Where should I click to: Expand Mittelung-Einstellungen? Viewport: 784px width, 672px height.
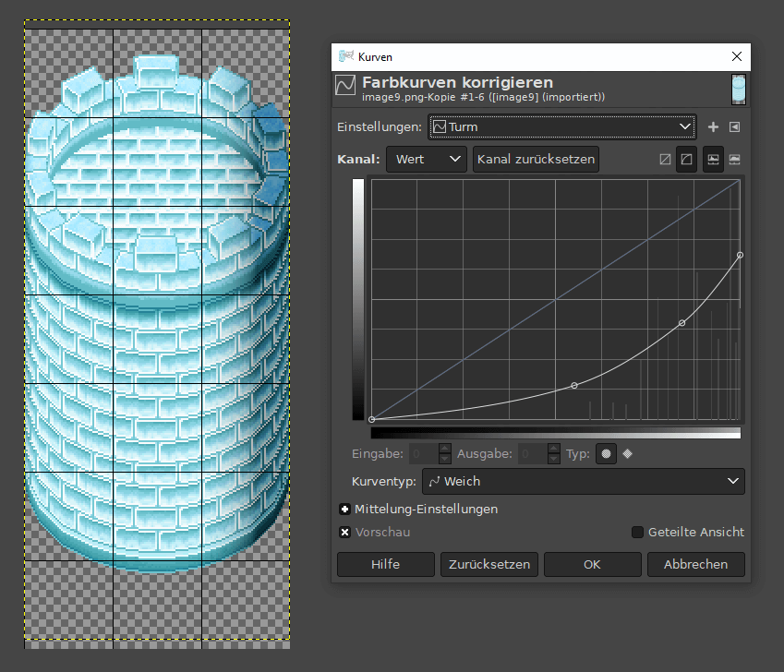(x=344, y=509)
